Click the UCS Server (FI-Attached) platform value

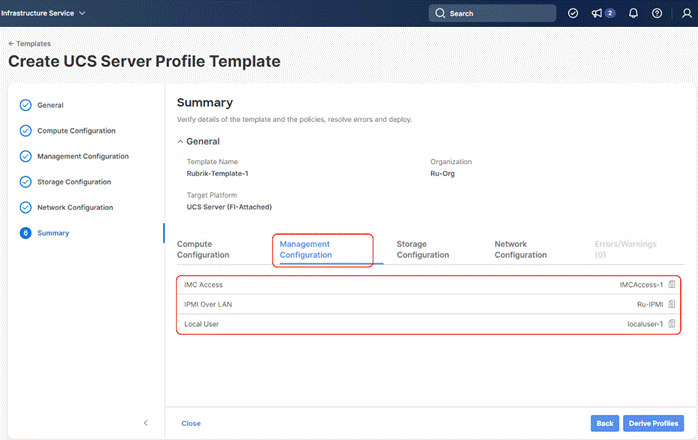tap(229, 207)
